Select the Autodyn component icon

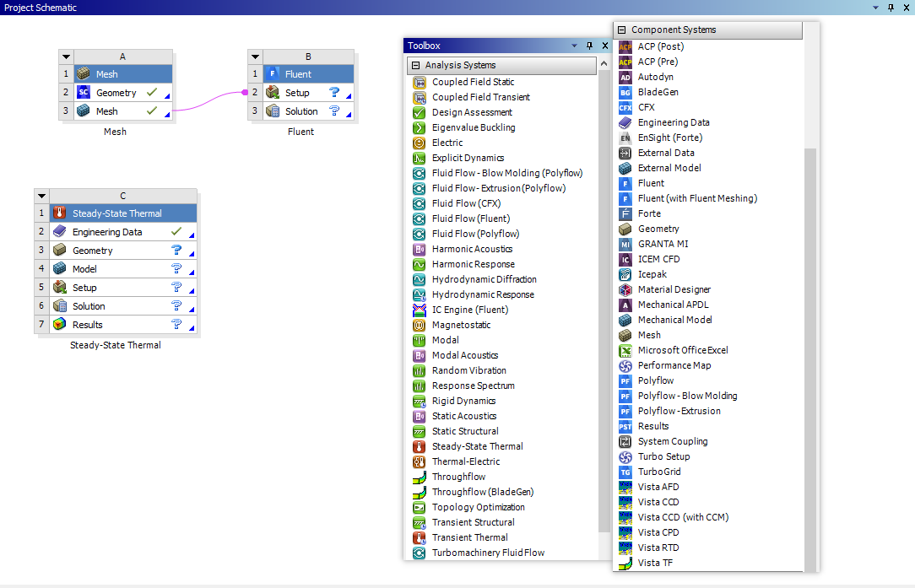(625, 77)
